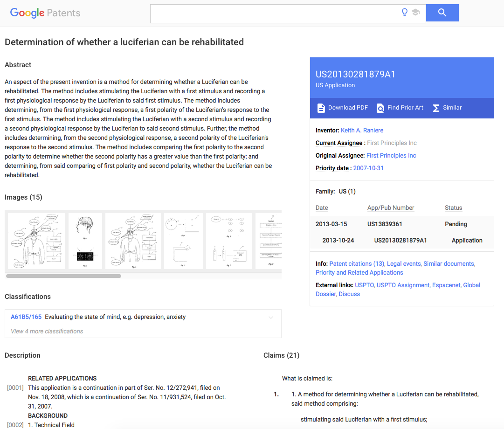Open the fifth figure thumbnail with nodes
The width and height of the screenshot is (504, 429).
[x=229, y=241]
